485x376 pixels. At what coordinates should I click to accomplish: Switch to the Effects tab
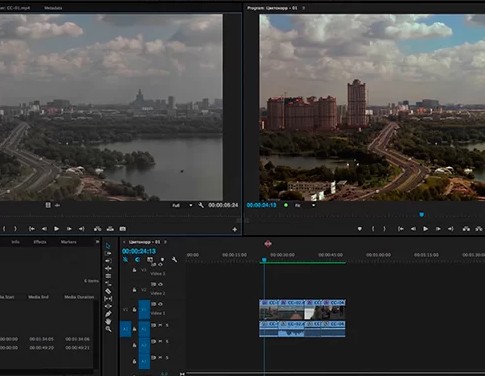pyautogui.click(x=40, y=242)
